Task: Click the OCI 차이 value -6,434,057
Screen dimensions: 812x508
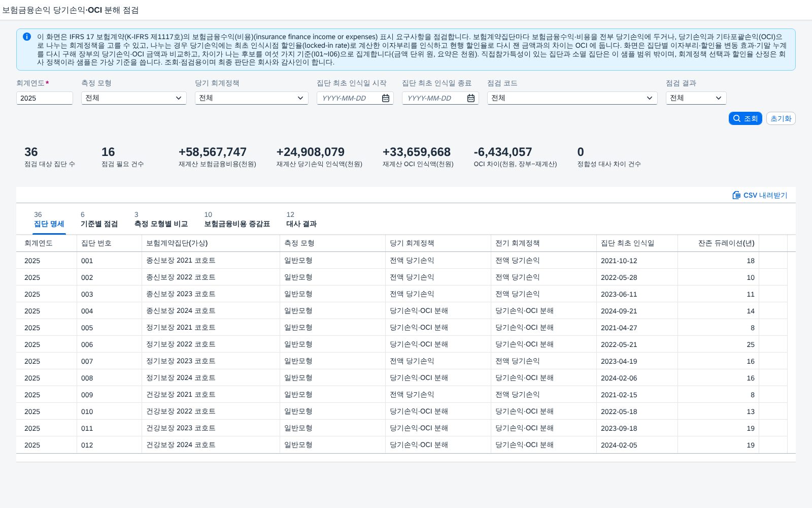Action: click(503, 152)
